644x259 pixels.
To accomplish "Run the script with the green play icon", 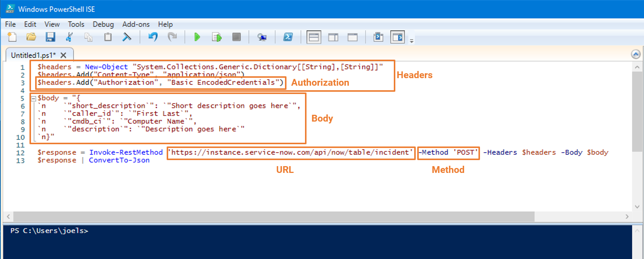I will pyautogui.click(x=197, y=37).
